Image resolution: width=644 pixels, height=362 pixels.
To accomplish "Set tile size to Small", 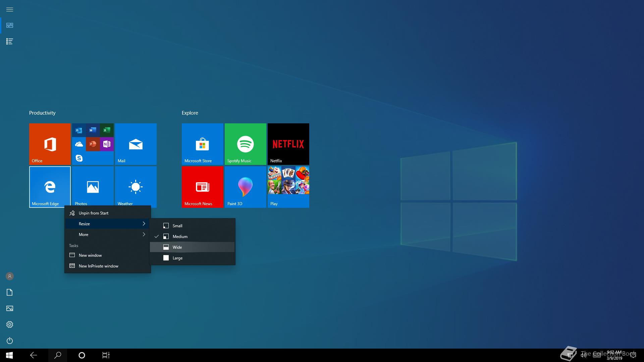I will 192,226.
